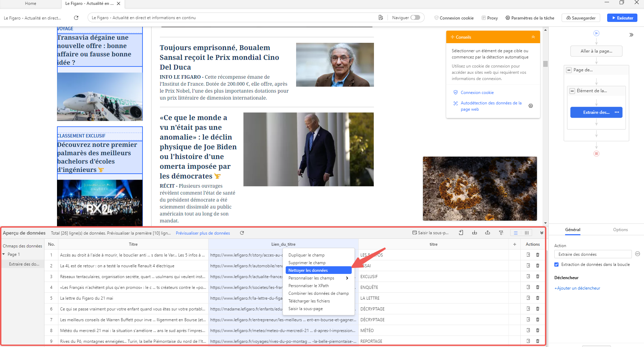This screenshot has width=644, height=347.
Task: Click the export upload icon in data preview
Action: 488,233
